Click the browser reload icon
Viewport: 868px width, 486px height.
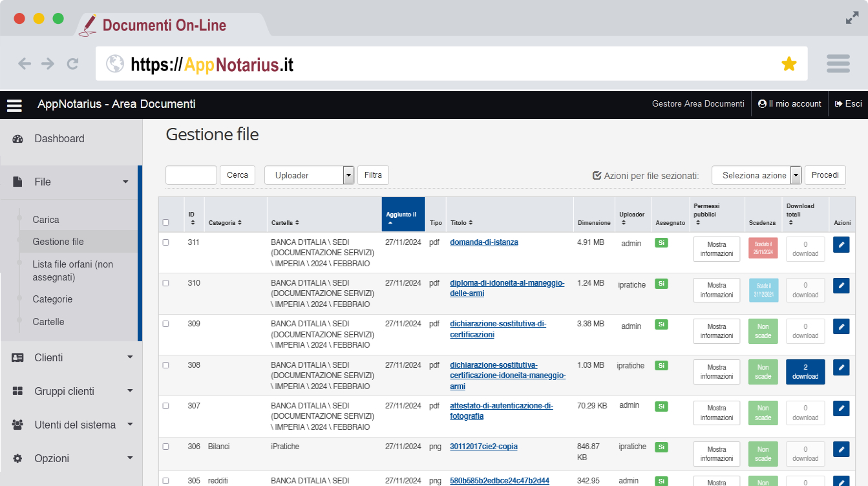click(72, 63)
